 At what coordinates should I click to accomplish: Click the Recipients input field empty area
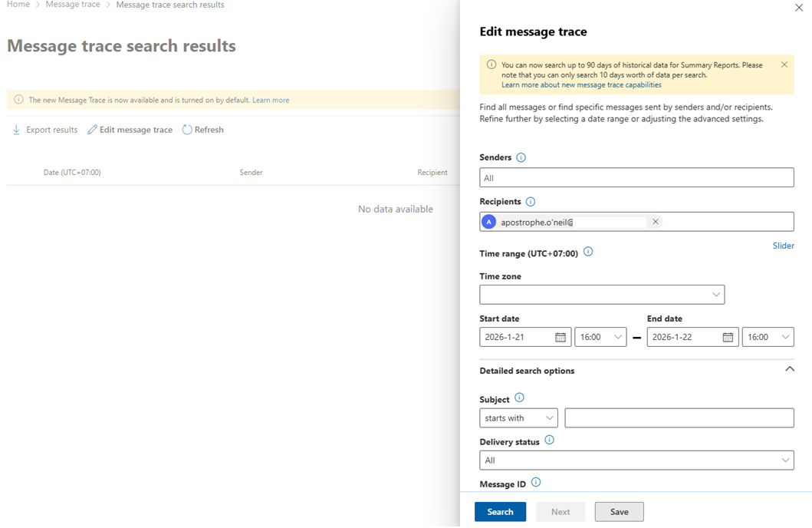pyautogui.click(x=728, y=222)
